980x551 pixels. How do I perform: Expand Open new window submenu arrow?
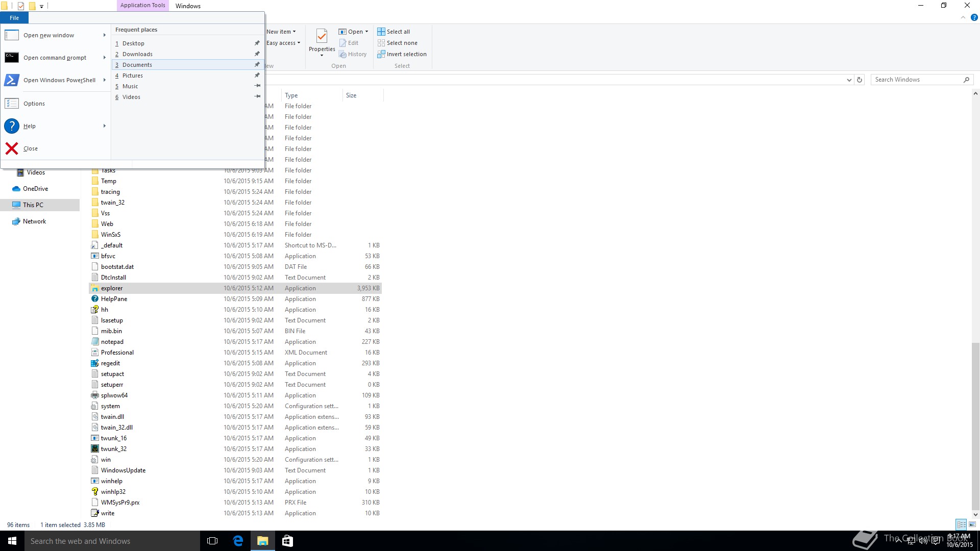pyautogui.click(x=105, y=35)
